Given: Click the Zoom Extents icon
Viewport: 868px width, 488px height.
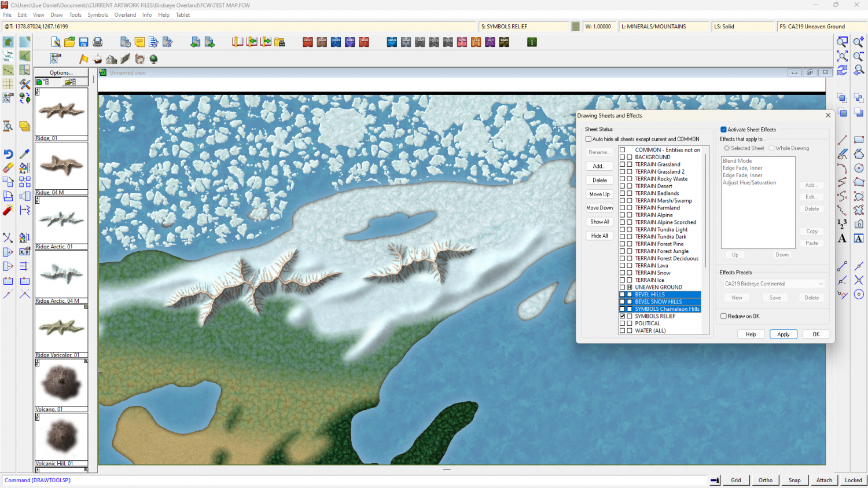Looking at the screenshot, I should pos(842,56).
